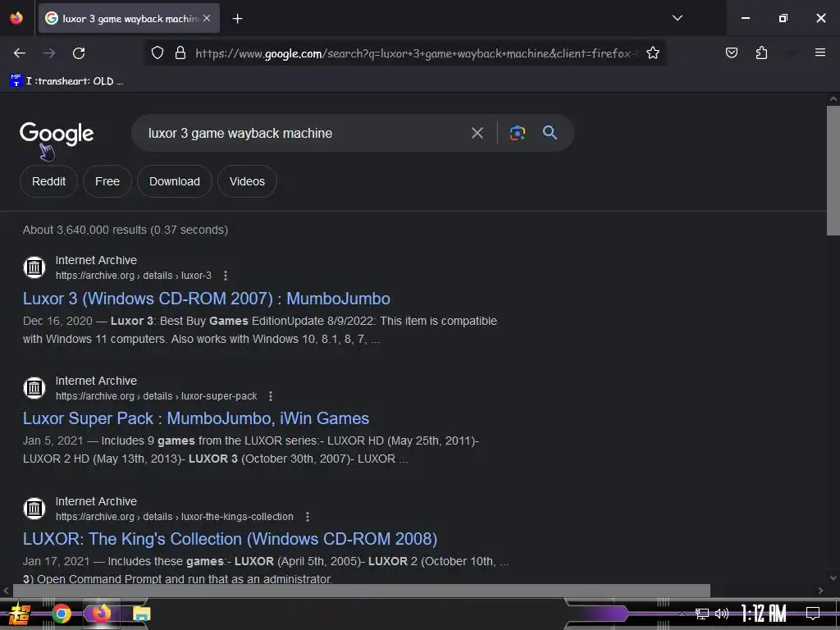Click the network icon in system tray
This screenshot has width=840, height=630.
click(x=702, y=614)
